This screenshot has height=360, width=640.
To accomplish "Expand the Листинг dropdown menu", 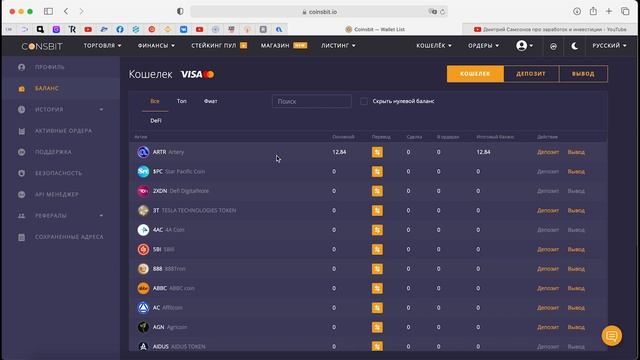I will 338,46.
